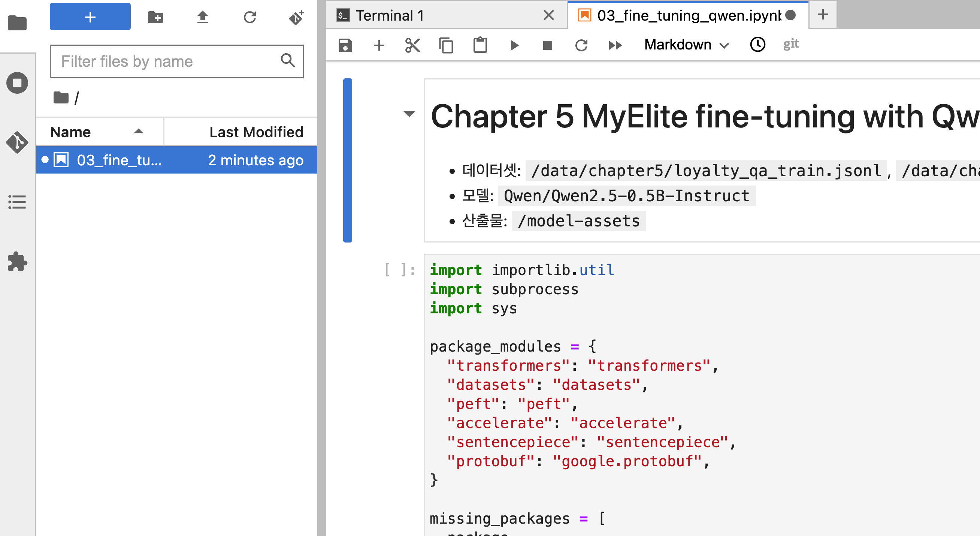This screenshot has width=980, height=536.
Task: Add a new tab with plus button
Action: pyautogui.click(x=823, y=15)
